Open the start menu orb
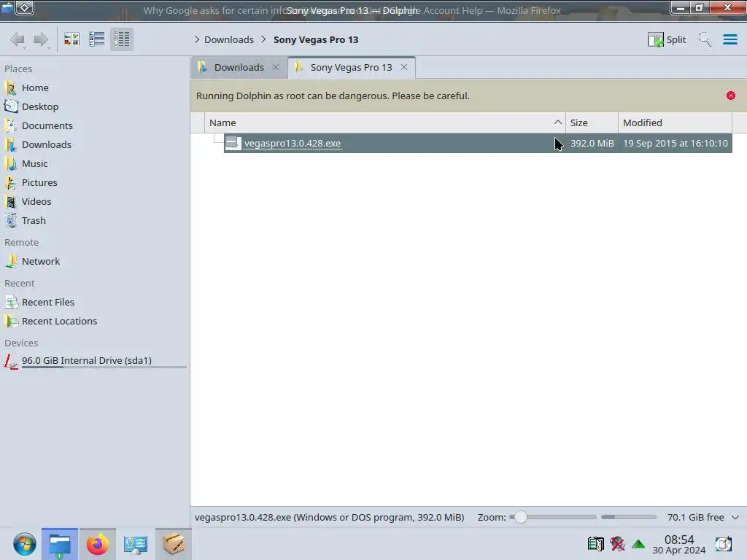 (24, 544)
